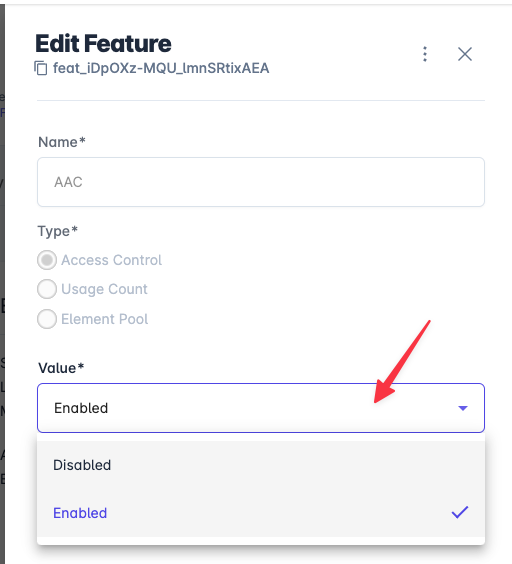The image size is (512, 564).
Task: Choose Enabled from the Value list
Action: pos(261,513)
